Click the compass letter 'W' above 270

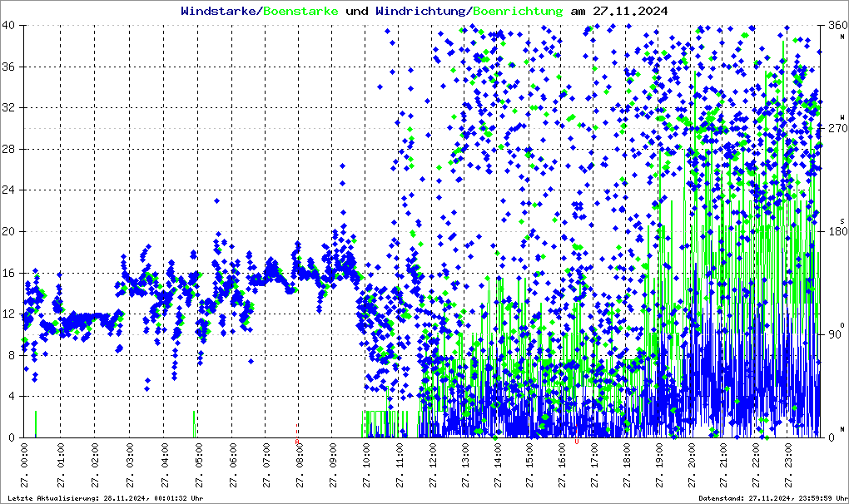842,117
